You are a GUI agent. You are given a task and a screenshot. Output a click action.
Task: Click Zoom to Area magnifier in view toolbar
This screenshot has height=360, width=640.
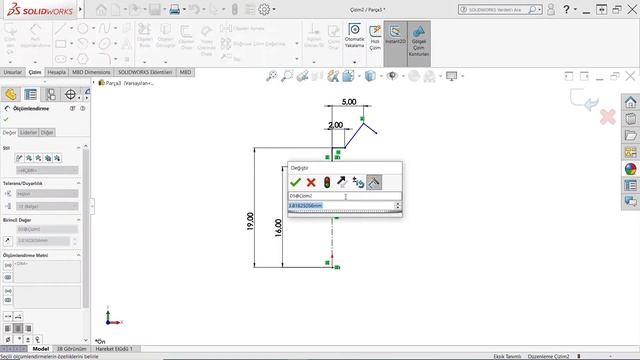[x=287, y=76]
